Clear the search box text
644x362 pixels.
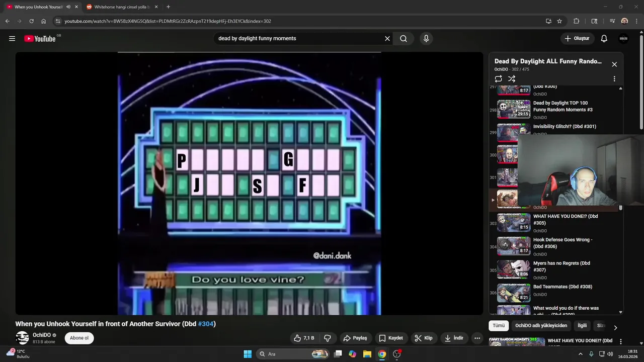pos(387,39)
